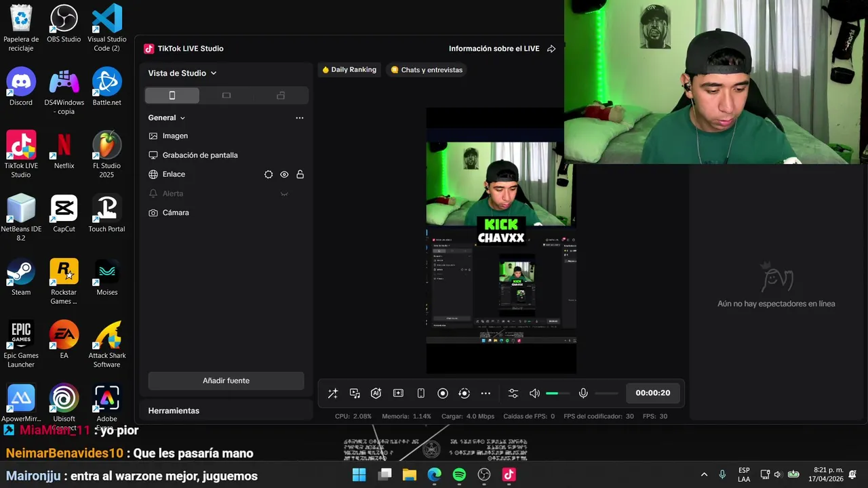This screenshot has height=488, width=868.
Task: Open Epic Games Launcher desktop icon
Action: (x=21, y=344)
